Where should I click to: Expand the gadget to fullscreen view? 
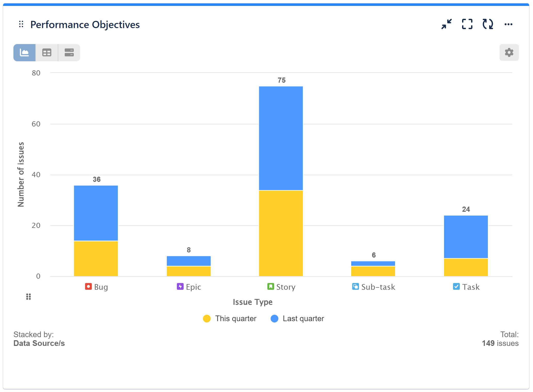(467, 24)
